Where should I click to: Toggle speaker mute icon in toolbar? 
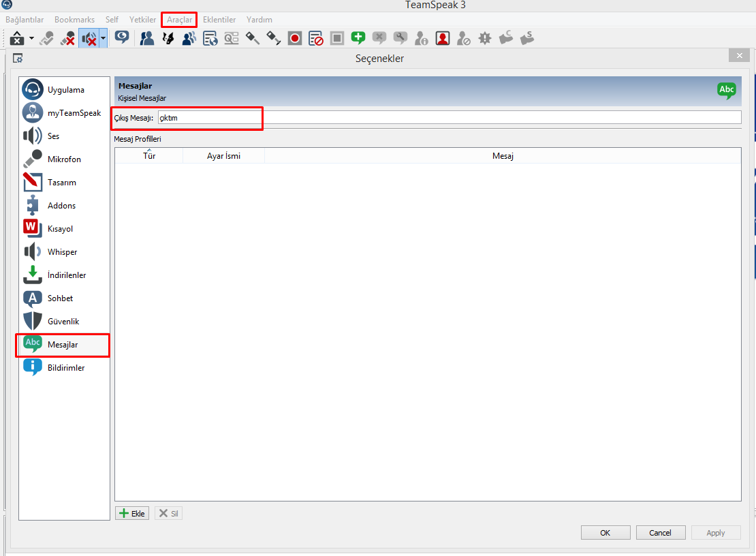click(x=89, y=38)
